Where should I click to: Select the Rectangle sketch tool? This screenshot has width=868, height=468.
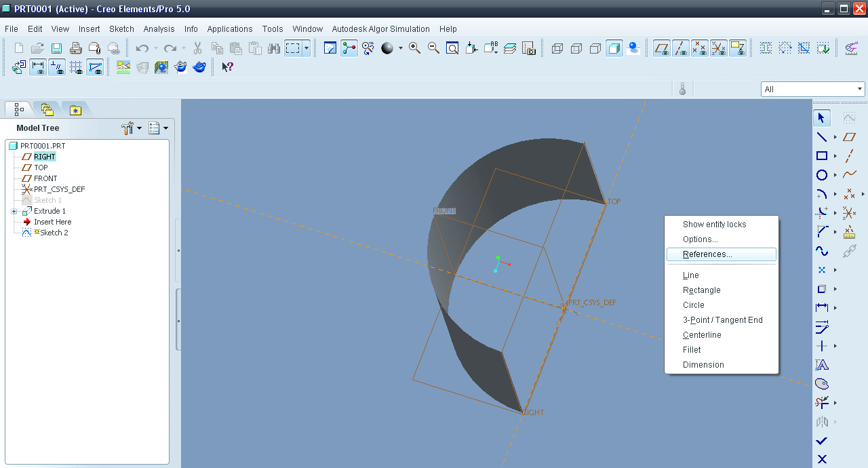click(822, 156)
